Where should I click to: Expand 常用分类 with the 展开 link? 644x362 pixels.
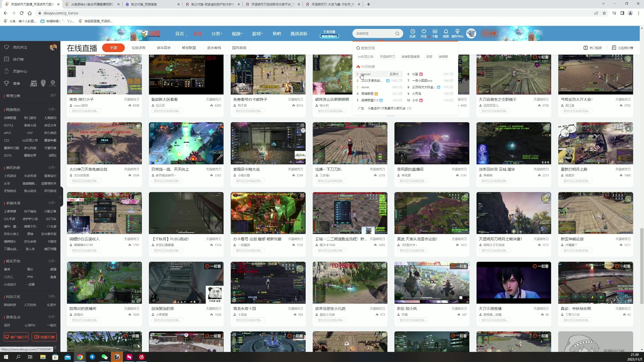53,96
